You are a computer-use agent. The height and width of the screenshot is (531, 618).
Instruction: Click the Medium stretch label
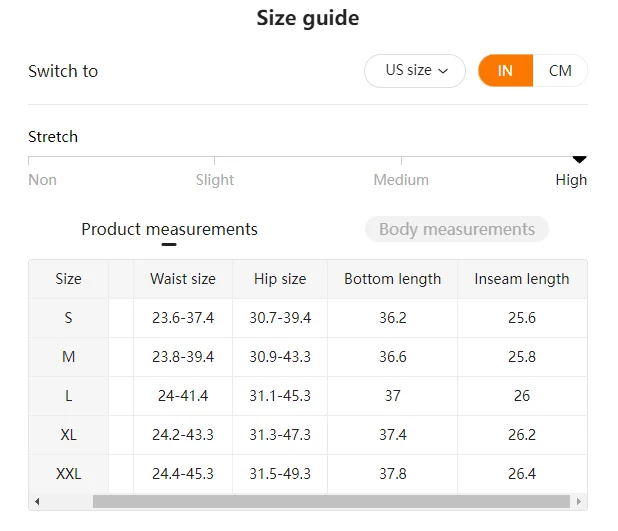tap(401, 180)
